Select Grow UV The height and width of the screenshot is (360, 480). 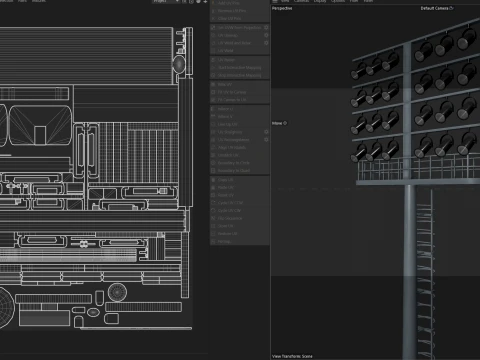click(x=239, y=226)
